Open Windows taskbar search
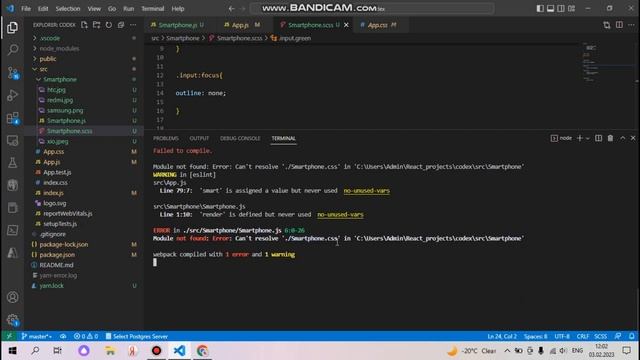Screen dimensions: 640x360 click(35, 351)
